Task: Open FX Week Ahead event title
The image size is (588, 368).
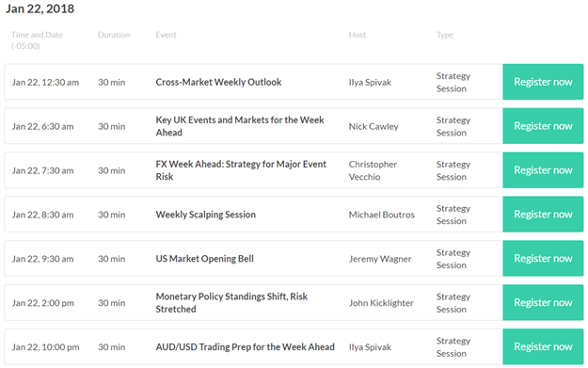Action: pyautogui.click(x=241, y=170)
